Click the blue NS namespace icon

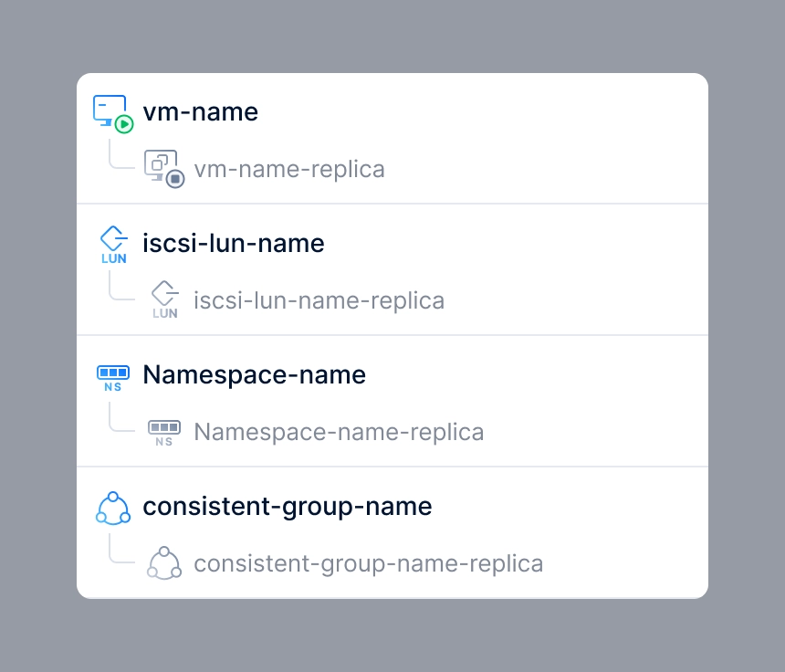tap(113, 376)
